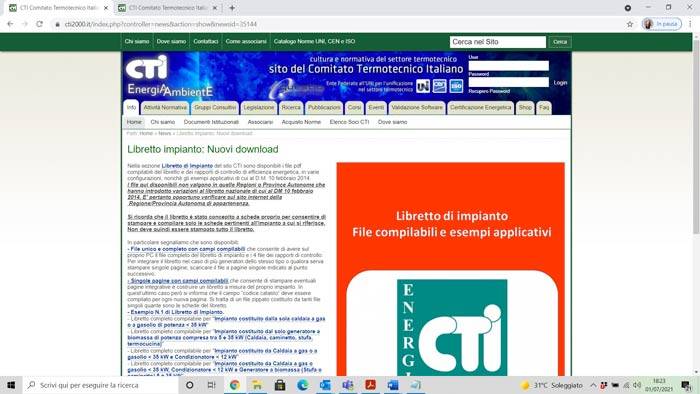Image resolution: width=700 pixels, height=394 pixels.
Task: Select the Info tab
Action: pos(131,108)
